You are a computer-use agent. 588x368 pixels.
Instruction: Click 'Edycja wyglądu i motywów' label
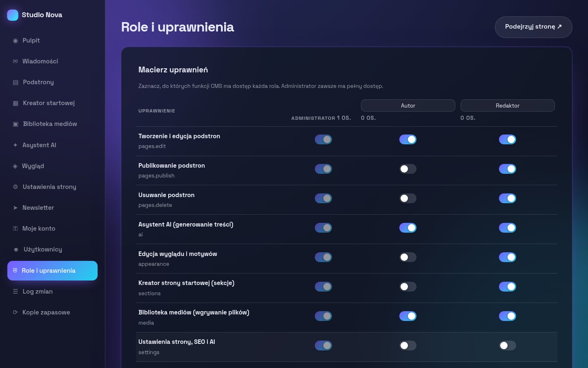178,254
